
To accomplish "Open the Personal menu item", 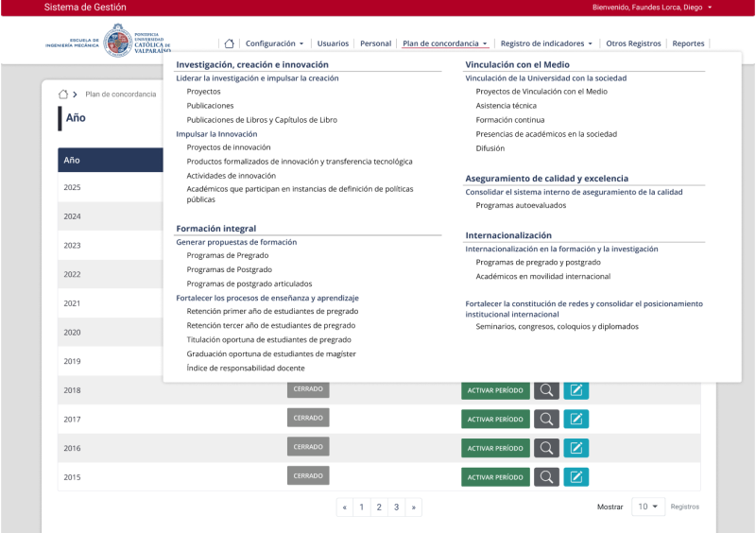I will 375,43.
